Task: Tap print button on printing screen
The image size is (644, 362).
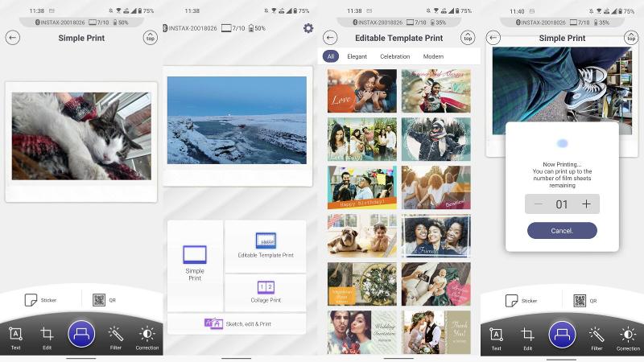Action: click(x=562, y=335)
